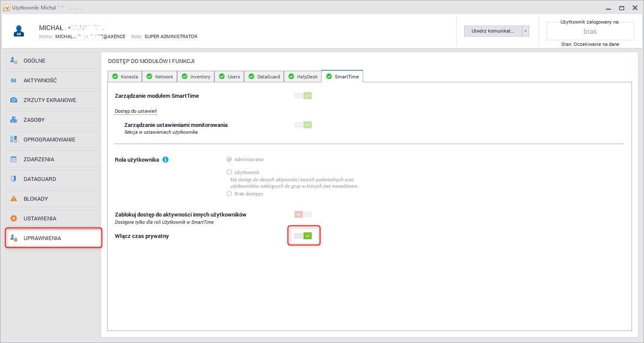Open Zasoby cubes icon
This screenshot has height=343, width=644.
(x=14, y=120)
